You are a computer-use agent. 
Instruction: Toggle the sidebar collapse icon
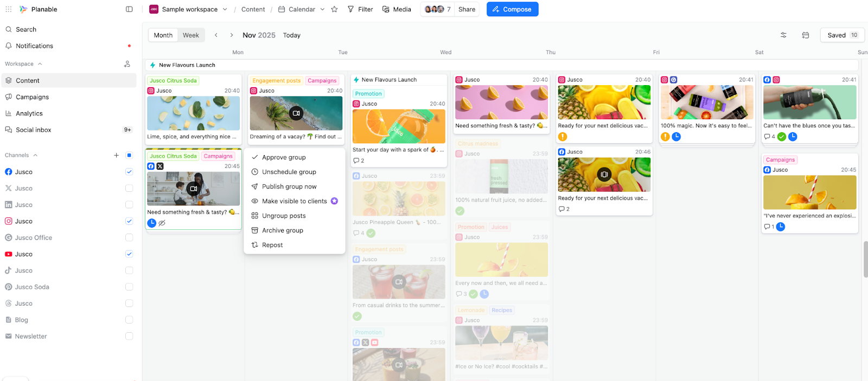[x=129, y=9]
